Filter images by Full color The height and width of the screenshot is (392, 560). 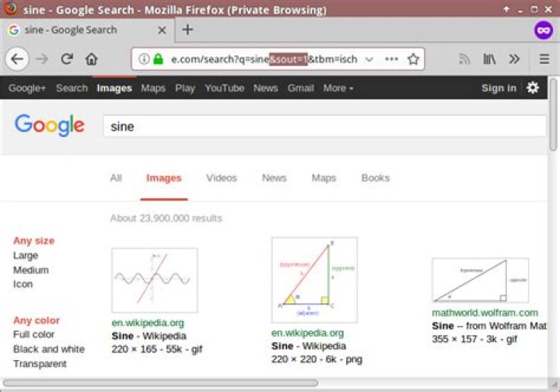34,334
